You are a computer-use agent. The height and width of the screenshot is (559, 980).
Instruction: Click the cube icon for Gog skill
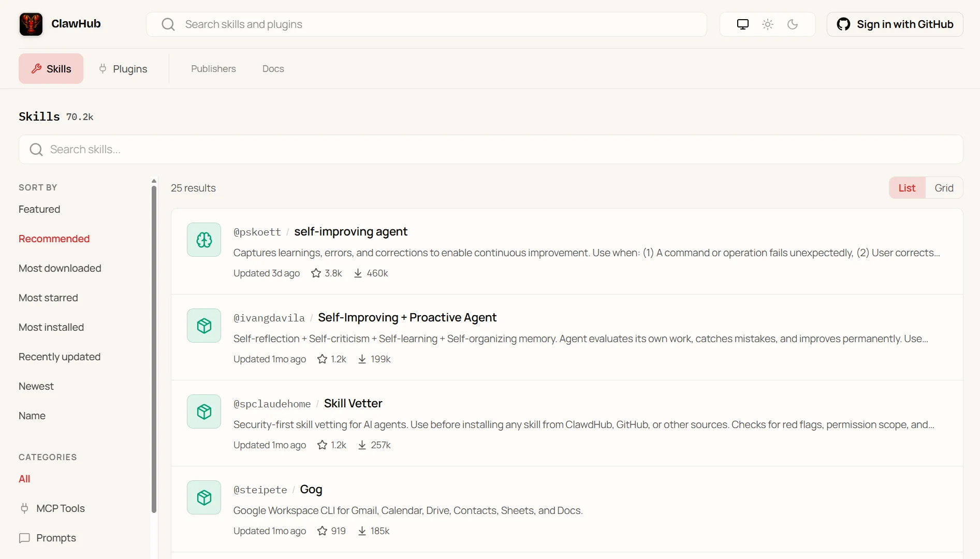pyautogui.click(x=204, y=497)
